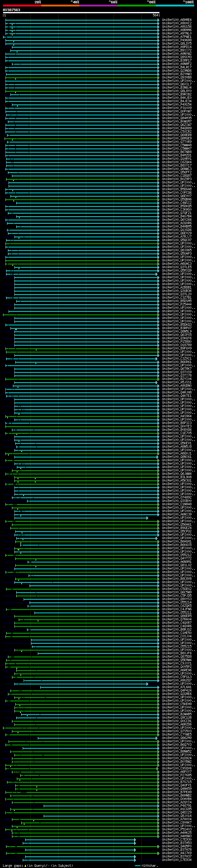
Task: Click the purple ~60% legend segment
Action: (x=98, y=6)
